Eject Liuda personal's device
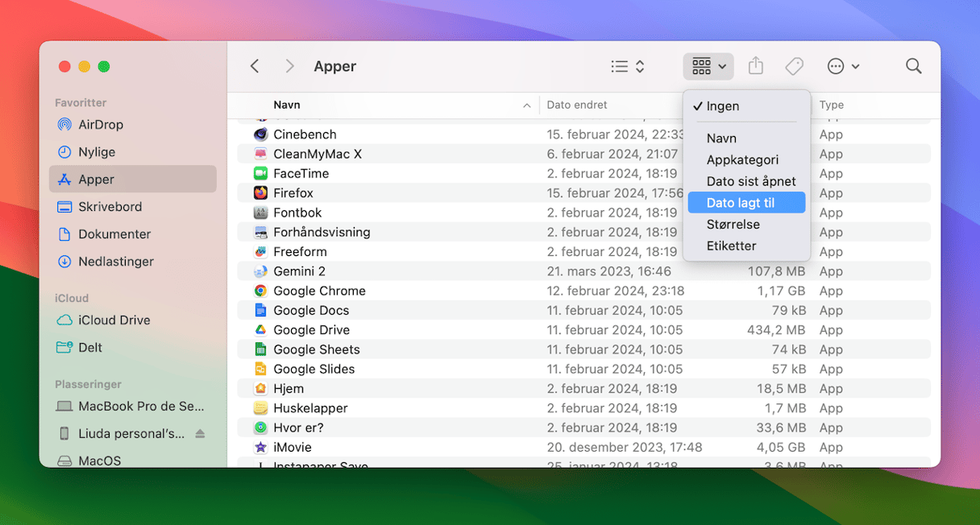Image resolution: width=980 pixels, height=525 pixels. 200,434
